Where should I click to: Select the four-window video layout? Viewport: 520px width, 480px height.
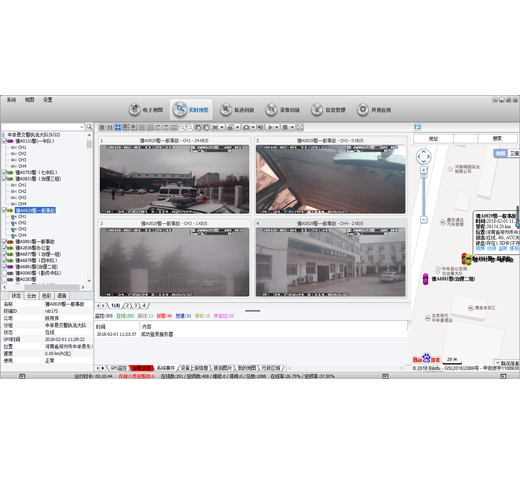click(x=118, y=127)
